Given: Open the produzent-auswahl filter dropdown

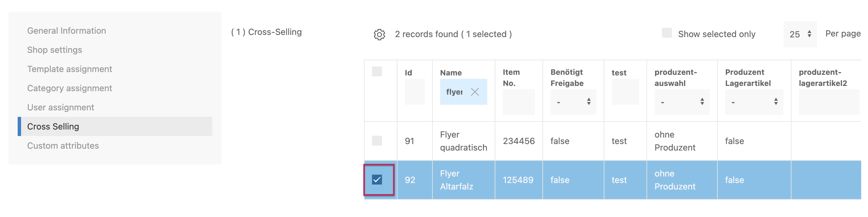Looking at the screenshot, I should click(x=682, y=102).
